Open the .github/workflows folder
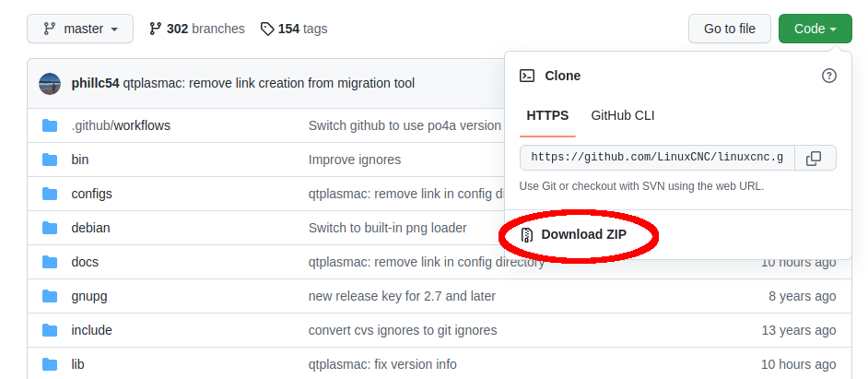This screenshot has height=379, width=868. click(x=121, y=125)
